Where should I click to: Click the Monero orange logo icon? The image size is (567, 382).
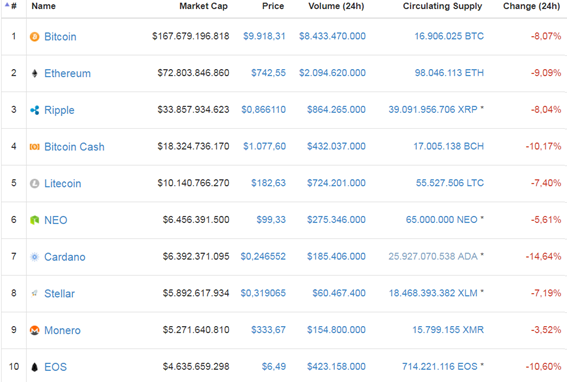coord(34,330)
